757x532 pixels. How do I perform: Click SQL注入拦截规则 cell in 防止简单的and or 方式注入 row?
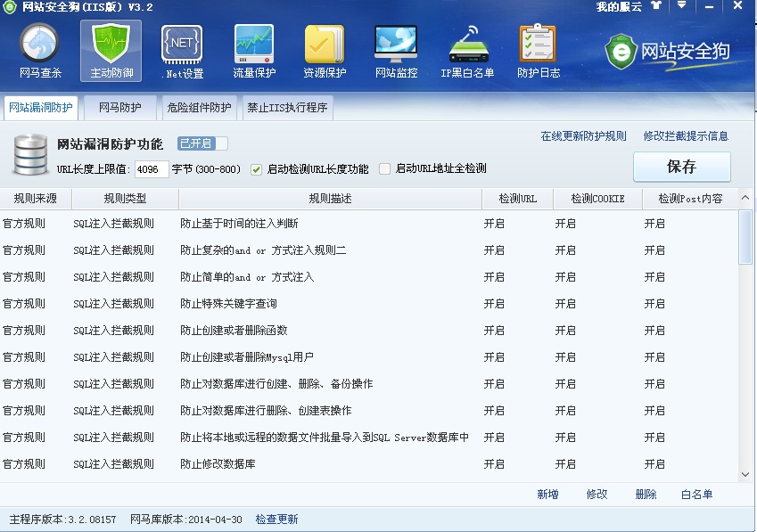coord(113,277)
